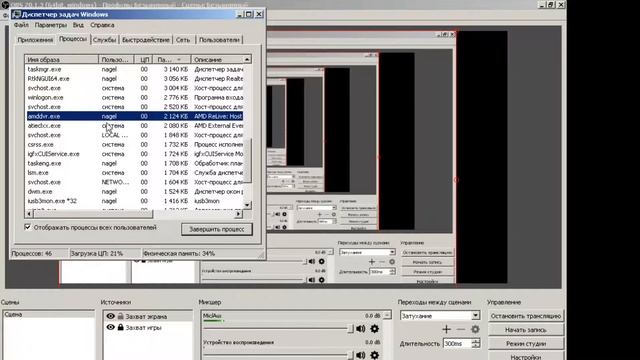
Task: Open transition properties gear icon
Action: point(475,329)
